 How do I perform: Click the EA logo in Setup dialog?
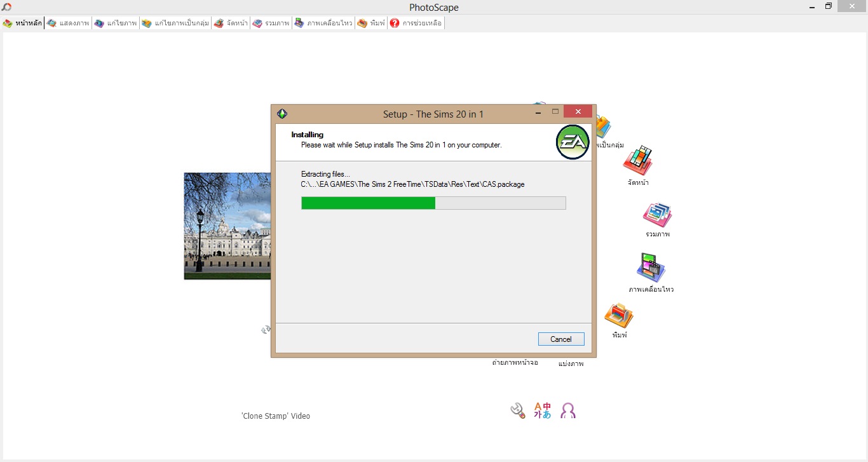click(x=573, y=142)
